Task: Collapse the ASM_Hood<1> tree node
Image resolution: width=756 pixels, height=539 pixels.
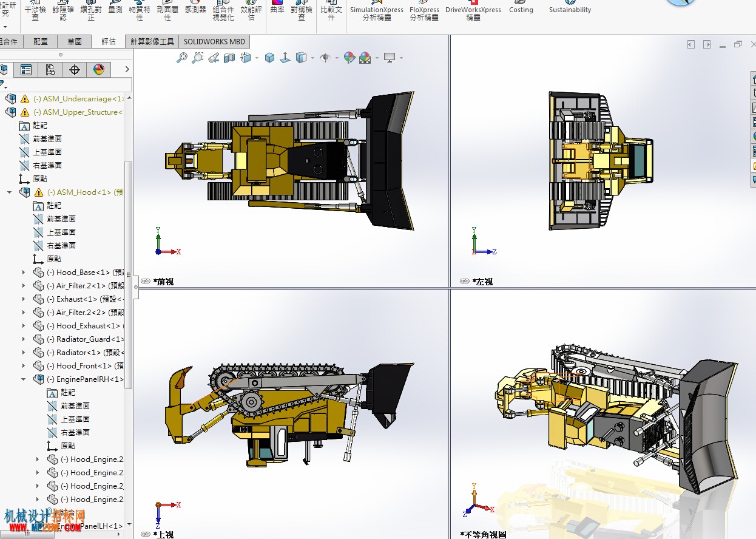Action: click(9, 192)
